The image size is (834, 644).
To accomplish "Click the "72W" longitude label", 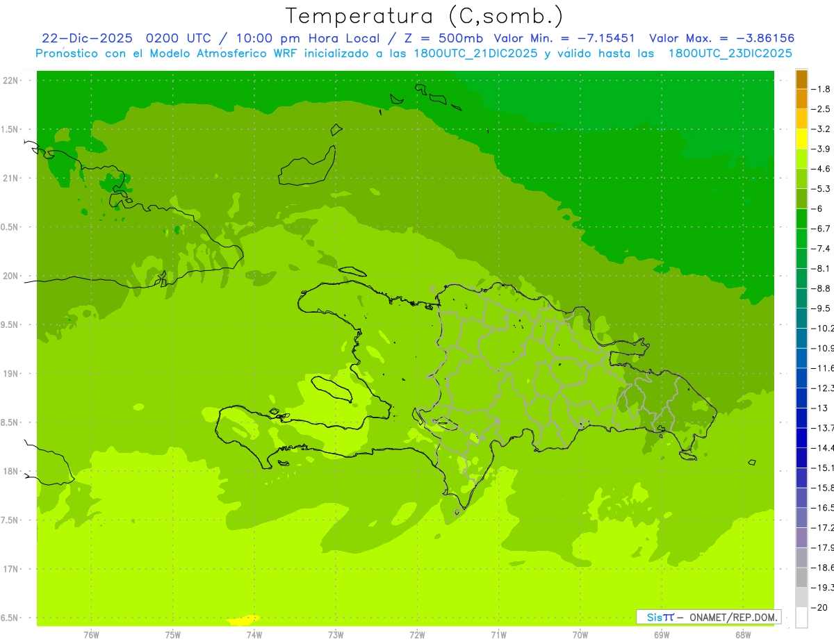I will click(417, 635).
